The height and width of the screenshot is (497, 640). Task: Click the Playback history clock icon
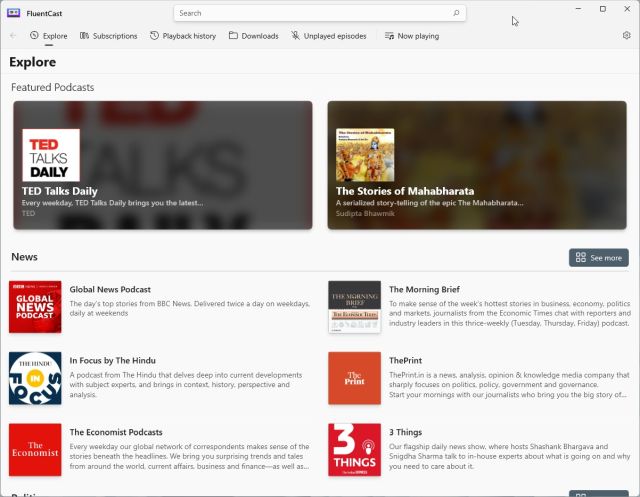(x=154, y=36)
